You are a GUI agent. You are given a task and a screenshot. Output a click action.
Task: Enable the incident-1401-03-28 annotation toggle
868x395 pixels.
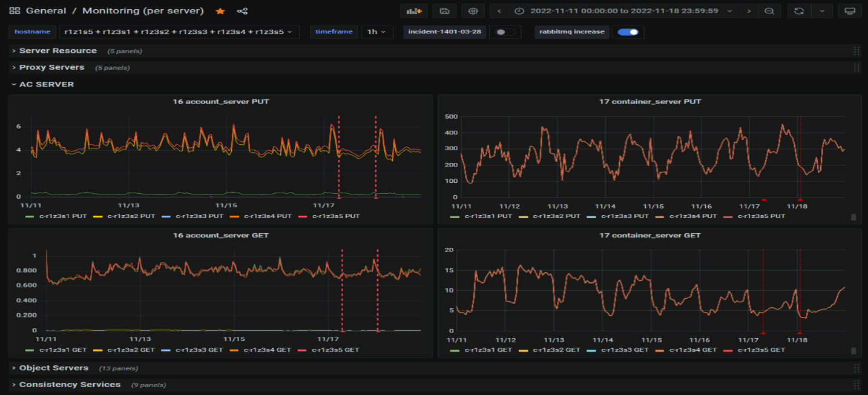click(x=504, y=32)
